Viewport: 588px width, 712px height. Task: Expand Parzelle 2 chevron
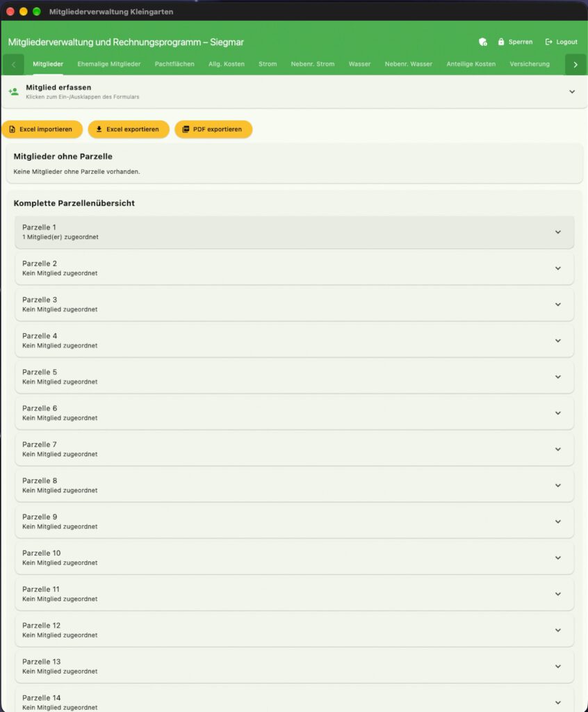[558, 268]
